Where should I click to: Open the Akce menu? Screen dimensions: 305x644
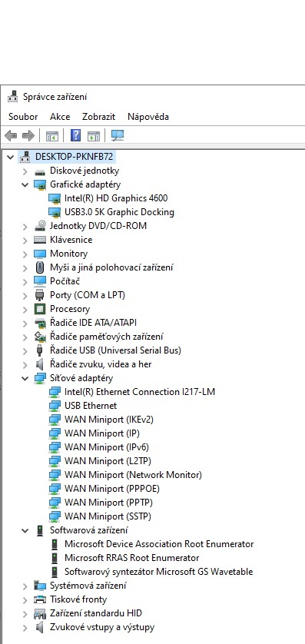(60, 117)
